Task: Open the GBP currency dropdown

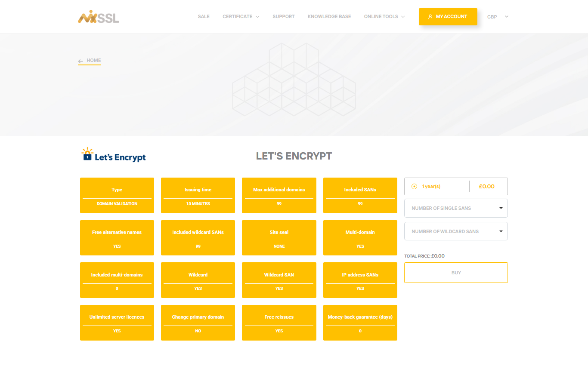Action: (x=498, y=17)
